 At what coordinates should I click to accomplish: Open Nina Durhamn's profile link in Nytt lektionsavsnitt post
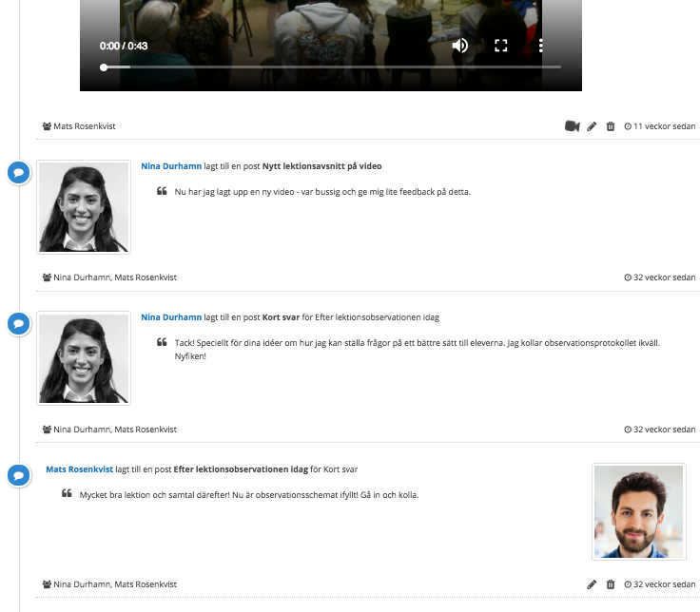(171, 166)
